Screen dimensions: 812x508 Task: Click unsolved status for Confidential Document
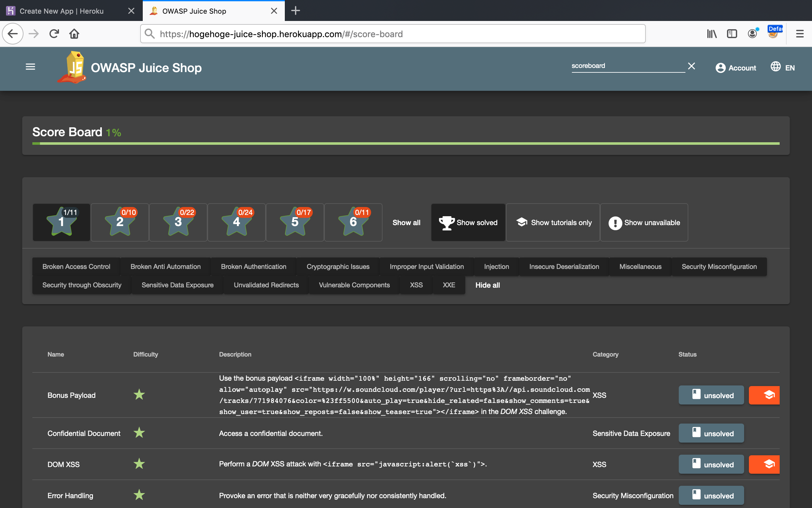click(711, 433)
